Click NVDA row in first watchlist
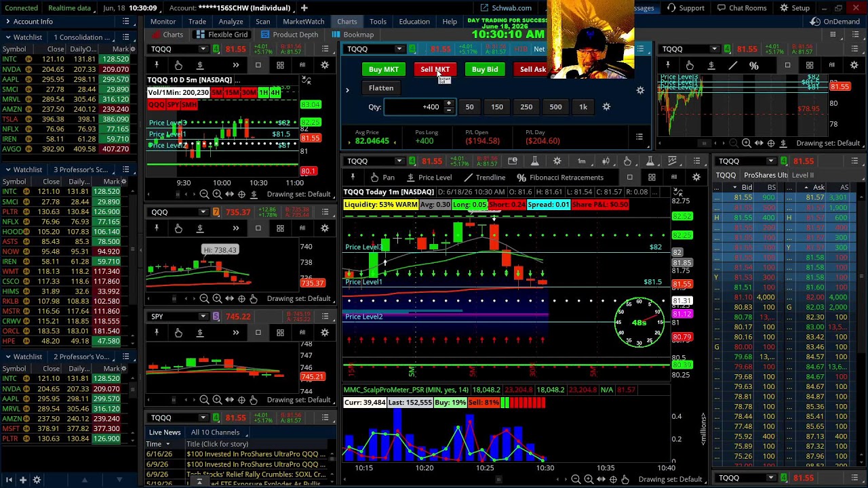Image resolution: width=868 pixels, height=488 pixels. [x=65, y=69]
